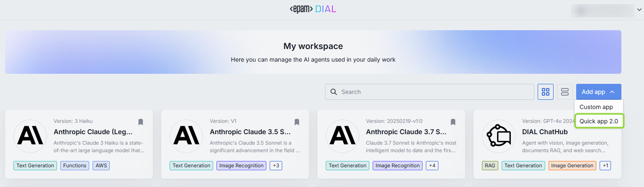Viewport: 644px width, 187px height.
Task: Click the Text Generation tag on Haiku card
Action: point(35,166)
